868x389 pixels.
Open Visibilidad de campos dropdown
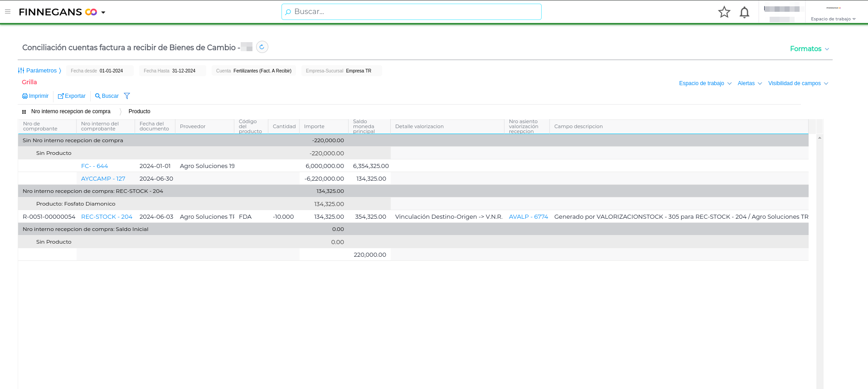pos(798,83)
